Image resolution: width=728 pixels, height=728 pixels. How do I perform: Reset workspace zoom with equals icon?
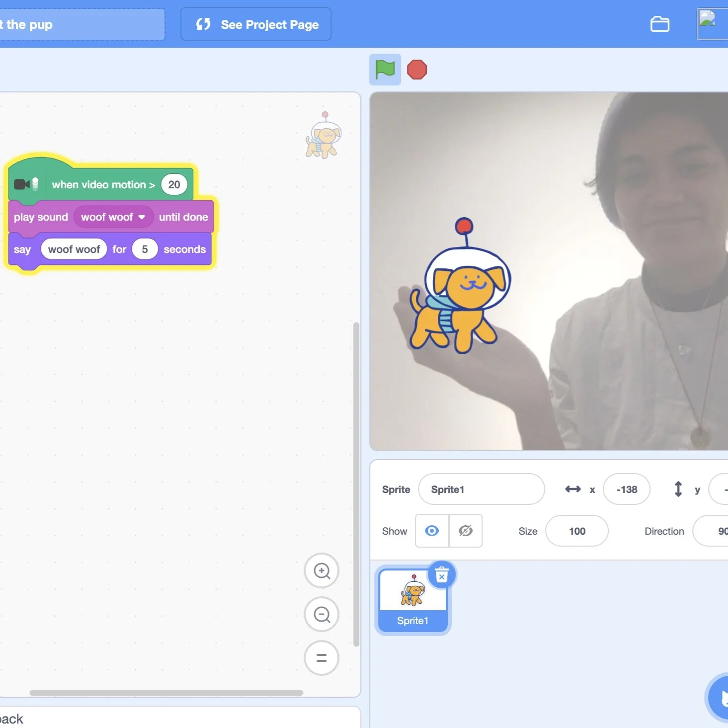coord(322,658)
